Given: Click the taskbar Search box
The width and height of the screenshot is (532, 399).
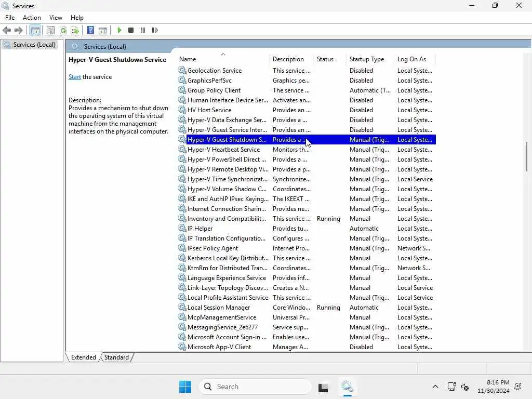Looking at the screenshot, I should pyautogui.click(x=255, y=387).
